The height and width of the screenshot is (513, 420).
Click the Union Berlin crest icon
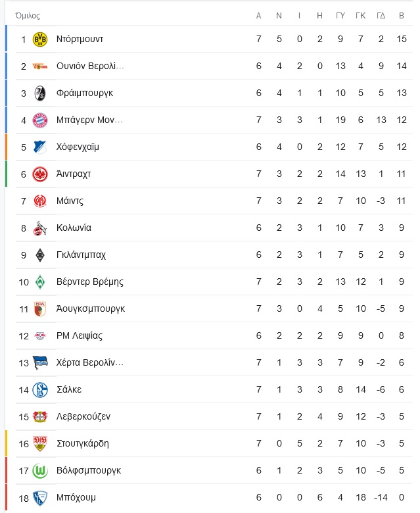click(x=40, y=66)
